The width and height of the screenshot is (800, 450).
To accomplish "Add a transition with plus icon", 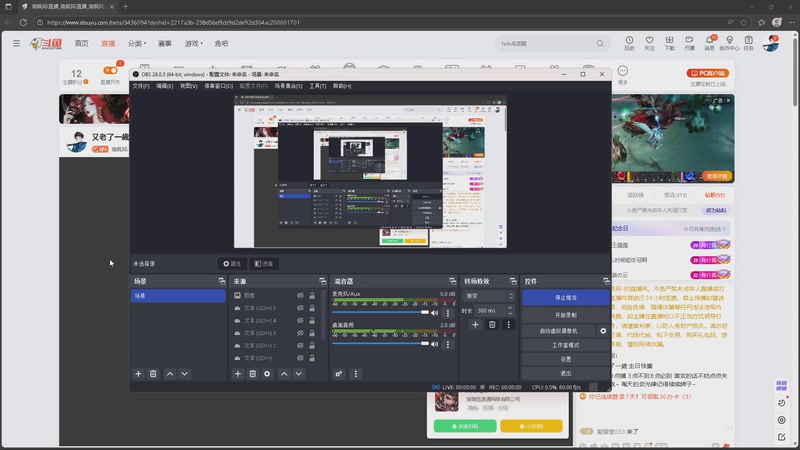I will click(x=475, y=324).
